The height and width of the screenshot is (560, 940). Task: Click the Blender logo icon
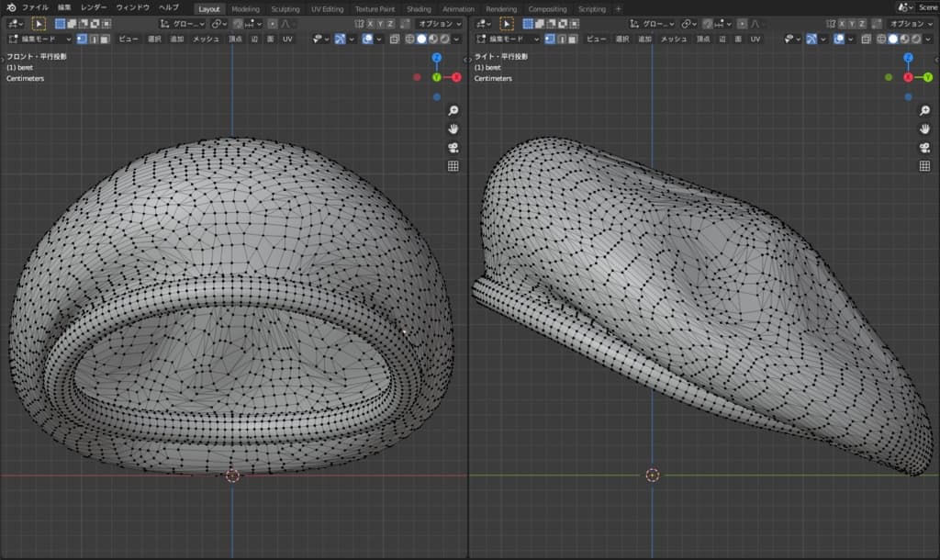pos(10,7)
